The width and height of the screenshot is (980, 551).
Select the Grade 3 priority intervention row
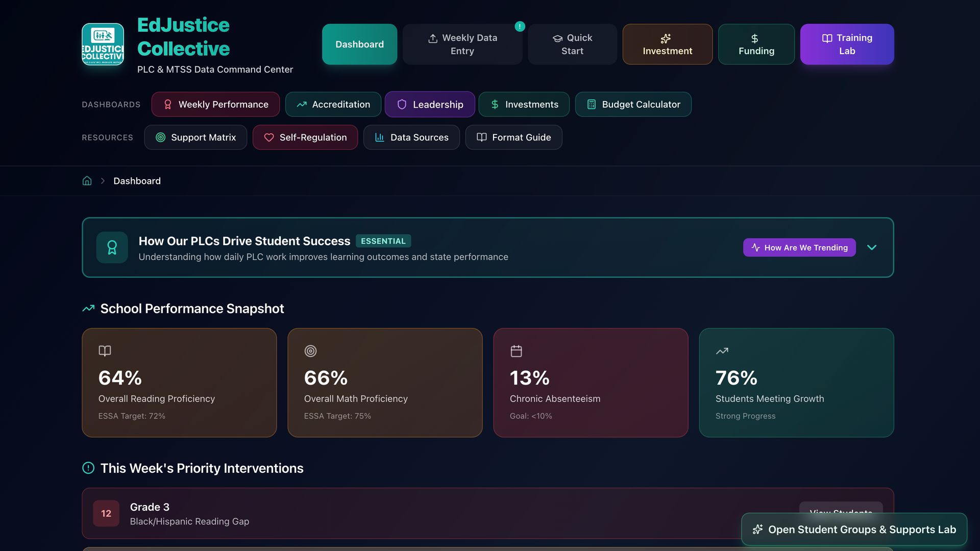click(408, 513)
